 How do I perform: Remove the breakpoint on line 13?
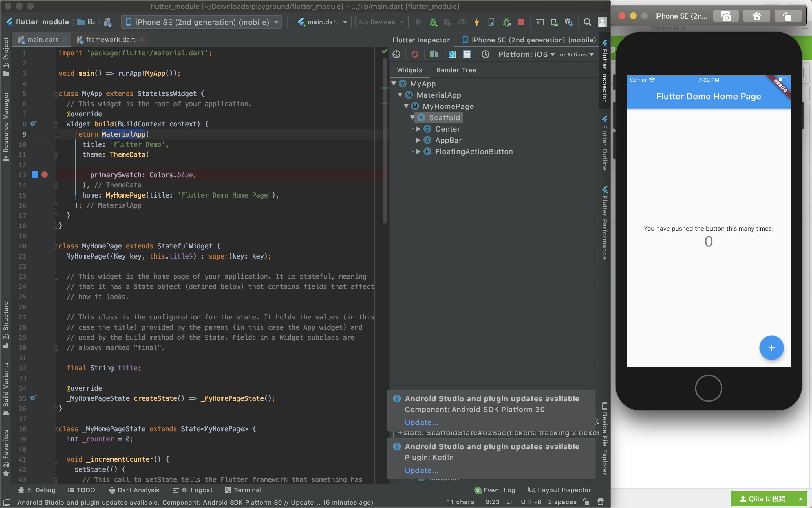click(x=44, y=174)
